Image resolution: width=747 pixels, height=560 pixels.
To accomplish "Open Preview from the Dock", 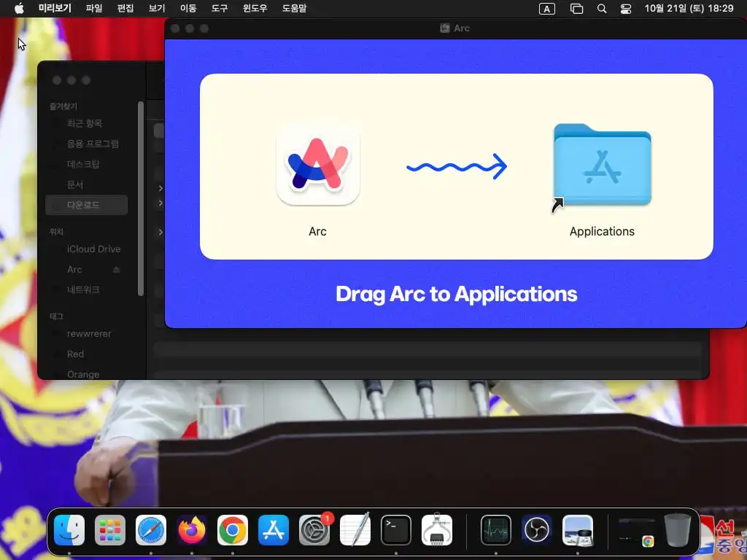I will pyautogui.click(x=578, y=530).
